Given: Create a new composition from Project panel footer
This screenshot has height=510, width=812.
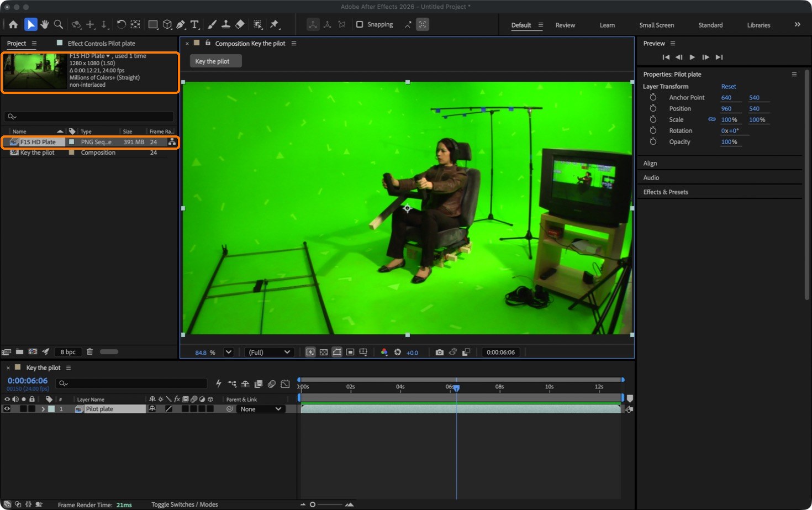Looking at the screenshot, I should (x=33, y=351).
